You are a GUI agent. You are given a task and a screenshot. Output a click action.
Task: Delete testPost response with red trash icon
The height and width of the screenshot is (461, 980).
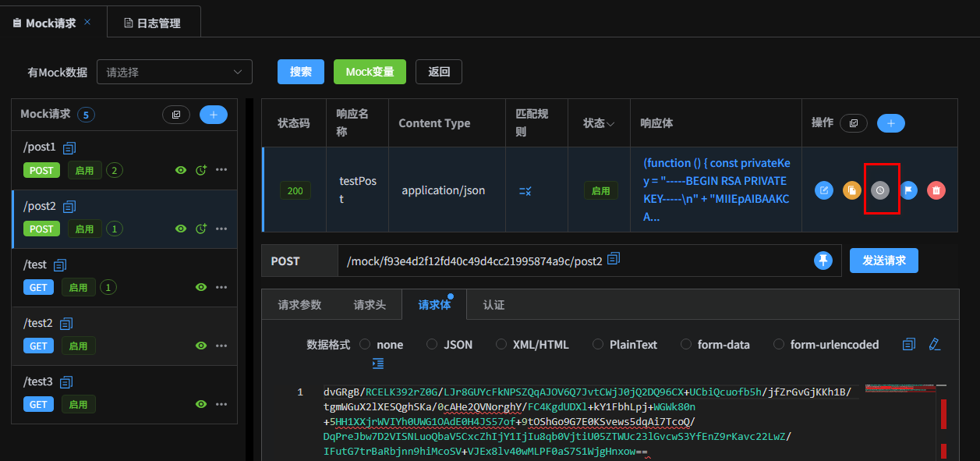pos(936,190)
